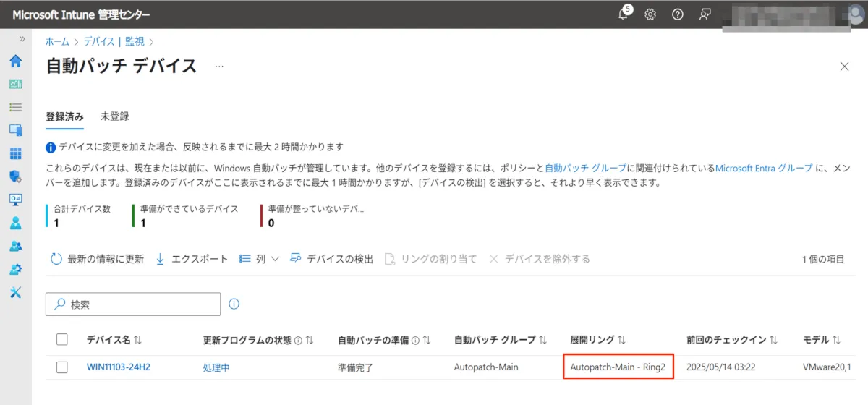Open the 自動パッチ グループ link
The height and width of the screenshot is (405, 868).
click(585, 168)
